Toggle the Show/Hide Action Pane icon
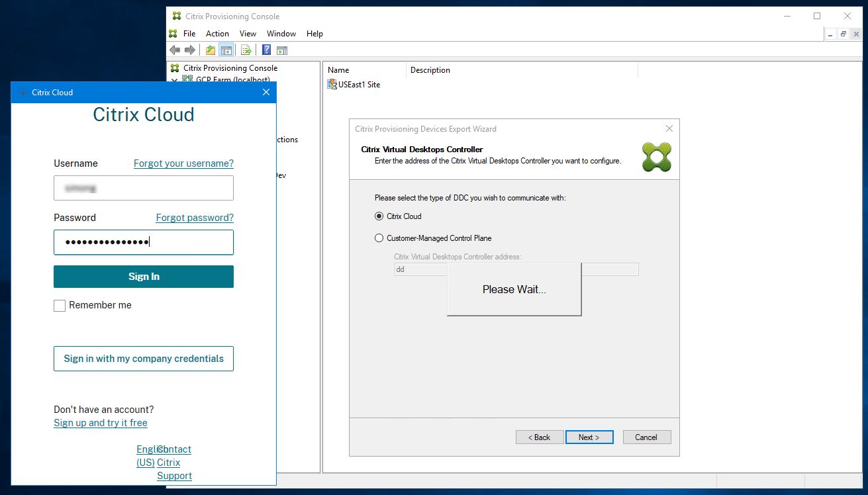This screenshot has width=868, height=495. [282, 50]
